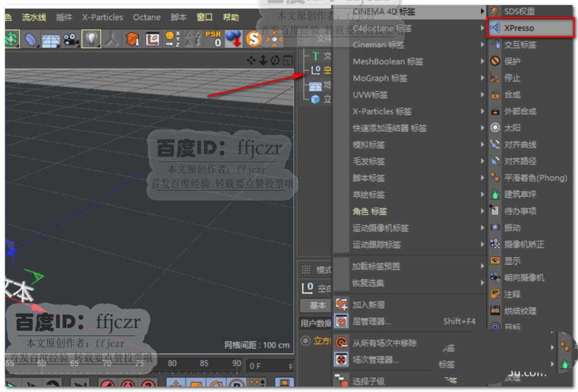Select the 建筑草坪 tag entry
This screenshot has width=578, height=392.
point(530,194)
